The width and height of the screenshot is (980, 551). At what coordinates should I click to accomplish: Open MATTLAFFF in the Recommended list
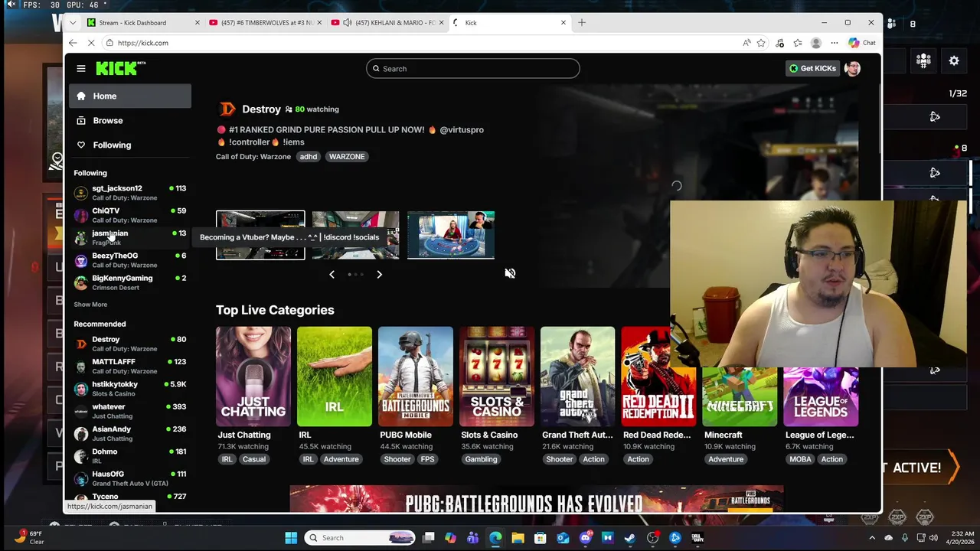pos(130,366)
